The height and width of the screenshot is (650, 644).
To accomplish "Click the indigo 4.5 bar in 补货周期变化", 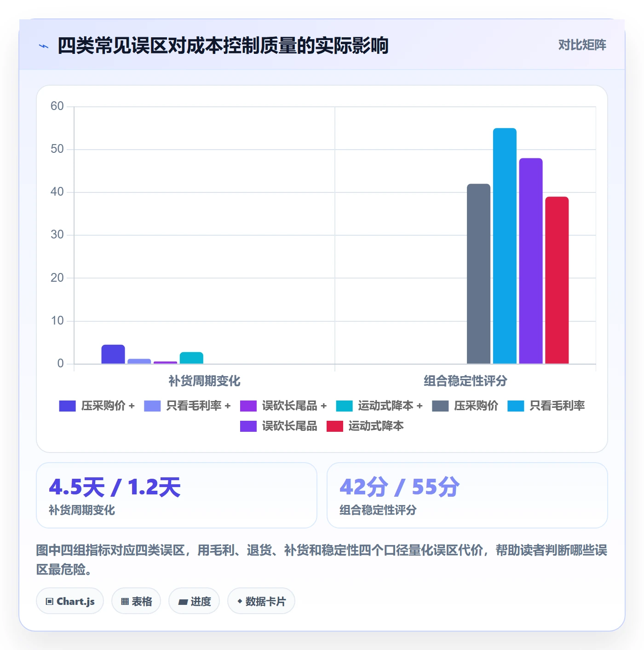I will click(113, 354).
